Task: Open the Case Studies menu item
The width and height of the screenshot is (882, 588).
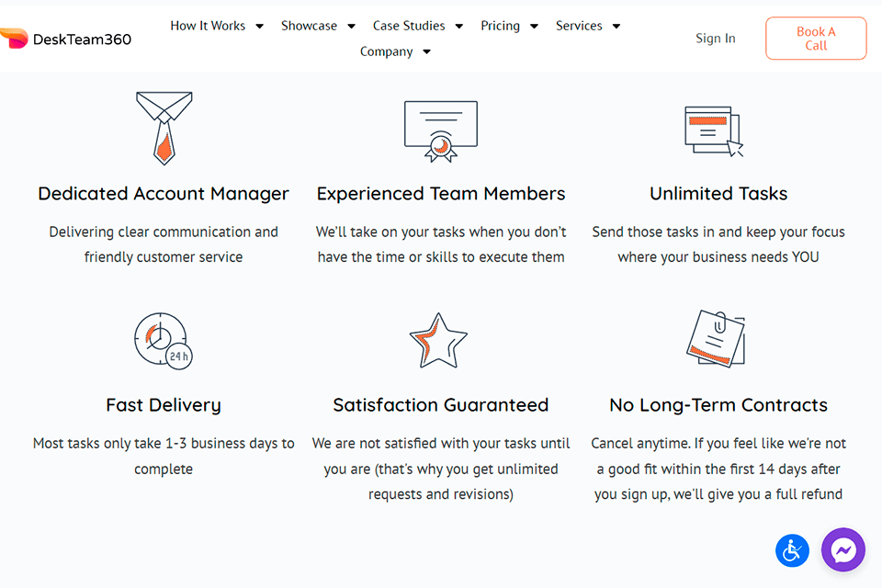Action: coord(409,26)
